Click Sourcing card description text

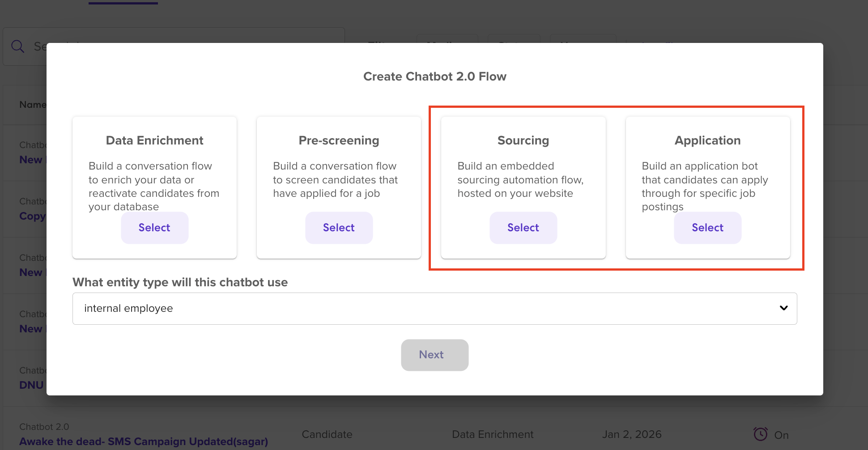(x=520, y=180)
